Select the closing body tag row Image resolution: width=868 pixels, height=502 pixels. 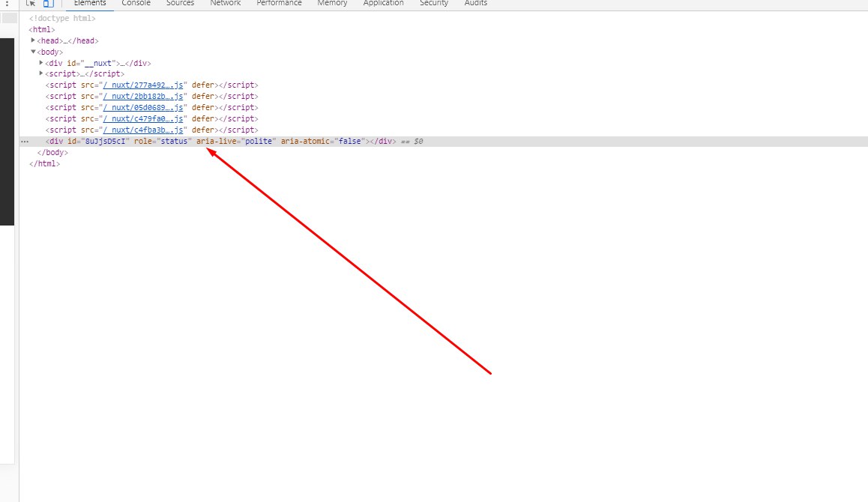[52, 153]
